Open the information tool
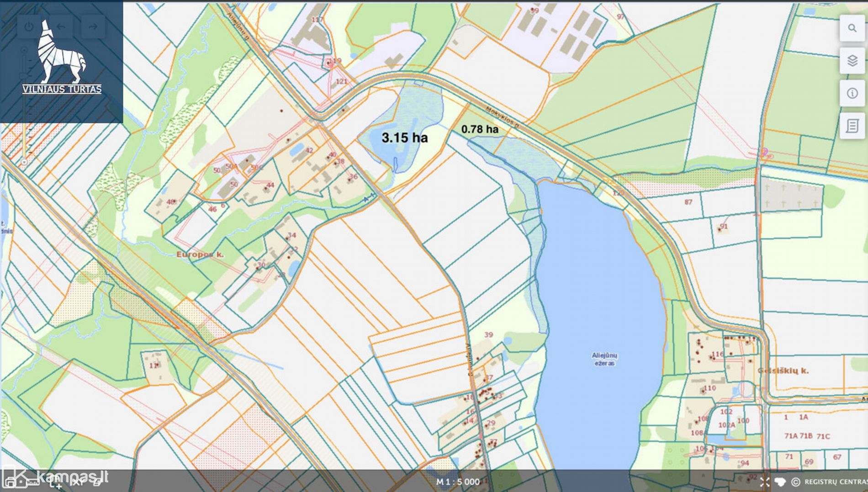The image size is (868, 492). [x=852, y=94]
